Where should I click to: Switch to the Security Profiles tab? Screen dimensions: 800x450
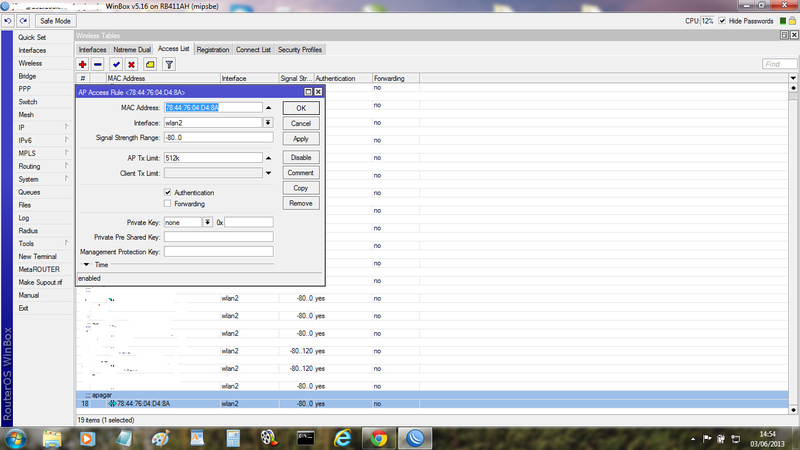click(300, 49)
